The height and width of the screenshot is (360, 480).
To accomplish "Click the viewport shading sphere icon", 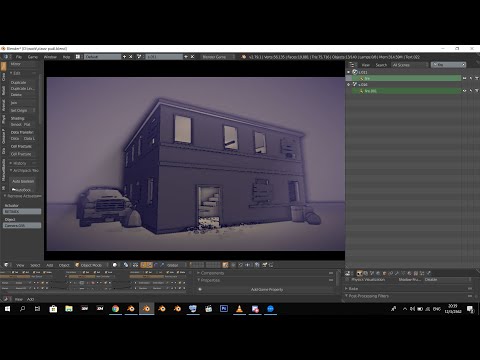I will (x=115, y=265).
